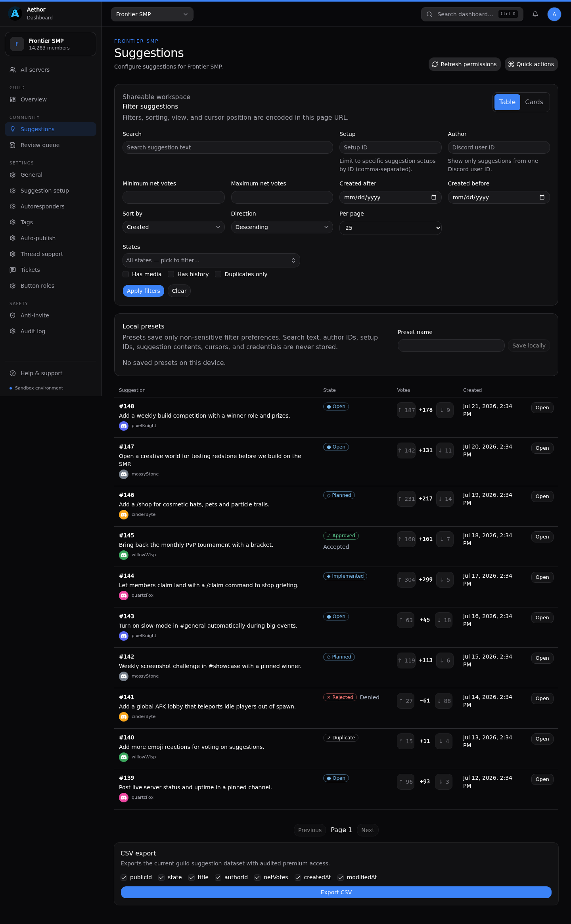Image resolution: width=571 pixels, height=924 pixels.
Task: Click pixelKnight's Discord avatar on #148
Action: [x=124, y=426]
